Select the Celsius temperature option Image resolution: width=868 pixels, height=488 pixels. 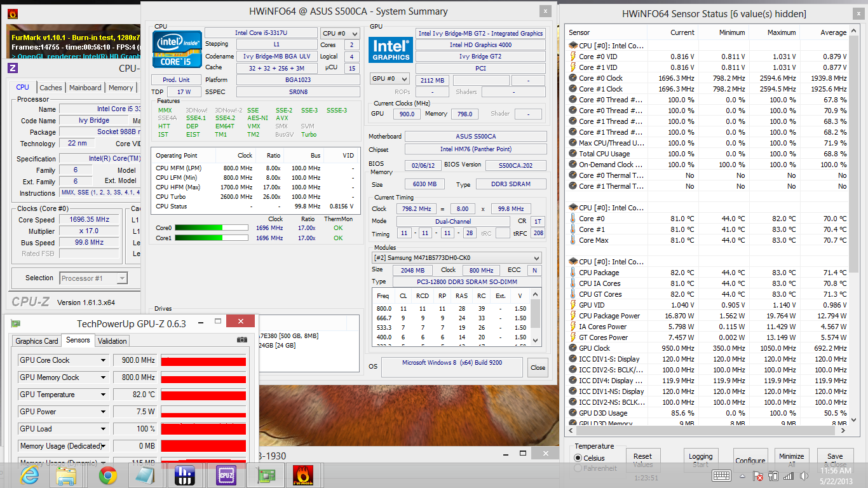pyautogui.click(x=590, y=457)
